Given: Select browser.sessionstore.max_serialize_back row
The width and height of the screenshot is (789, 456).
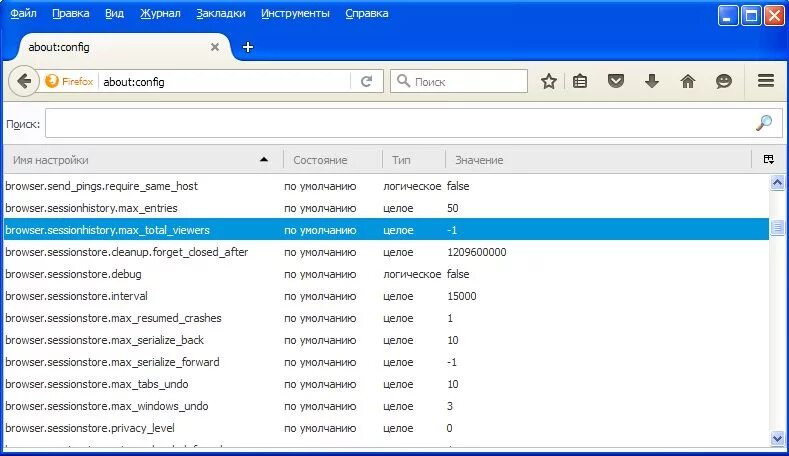Looking at the screenshot, I should (386, 340).
